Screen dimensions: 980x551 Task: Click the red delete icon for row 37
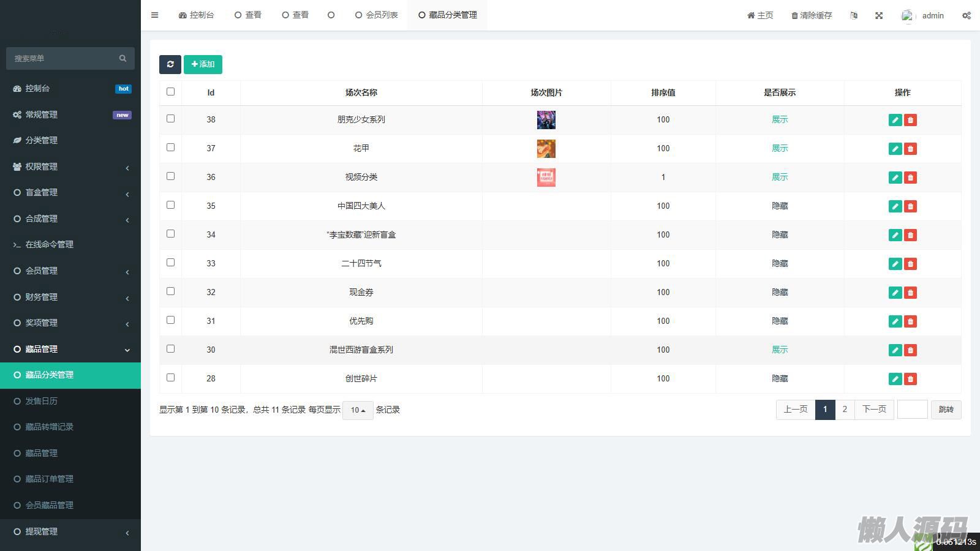click(910, 149)
